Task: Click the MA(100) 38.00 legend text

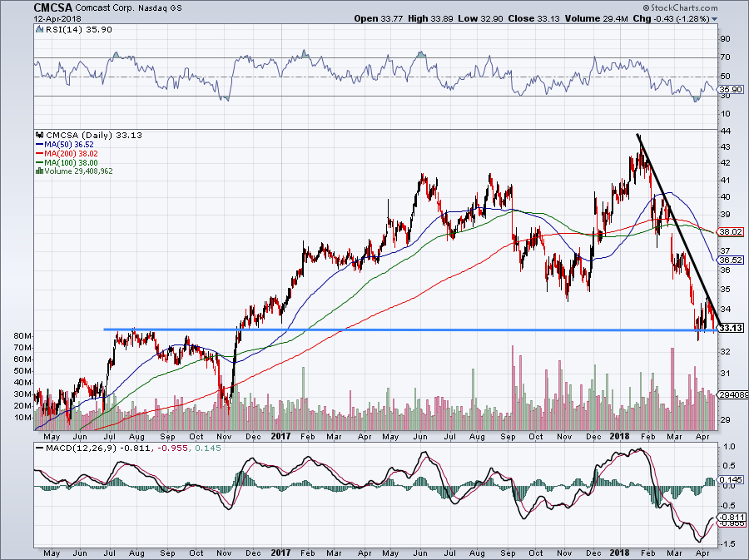Action: point(72,163)
